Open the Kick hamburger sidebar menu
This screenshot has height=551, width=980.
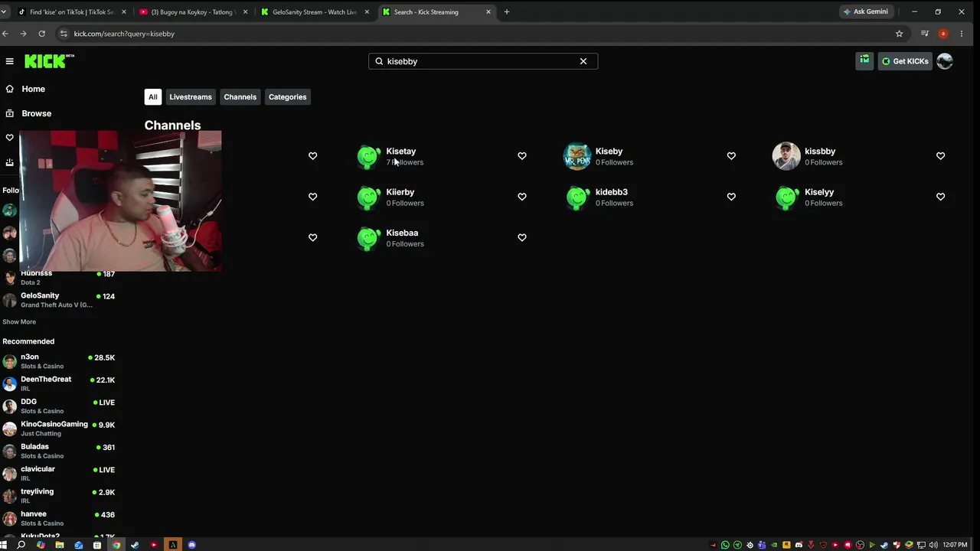pyautogui.click(x=9, y=61)
